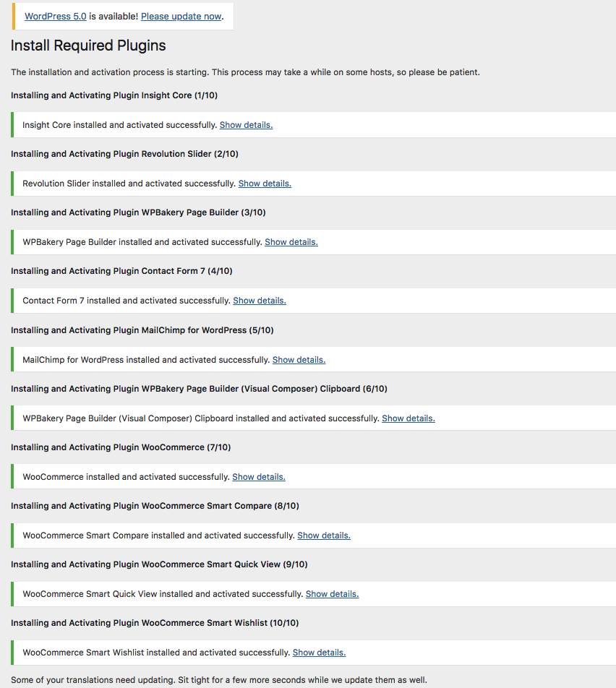Click the WooCommerce Smart Compare (8/10) heading
Screen dimensions: 616x688
click(155, 506)
